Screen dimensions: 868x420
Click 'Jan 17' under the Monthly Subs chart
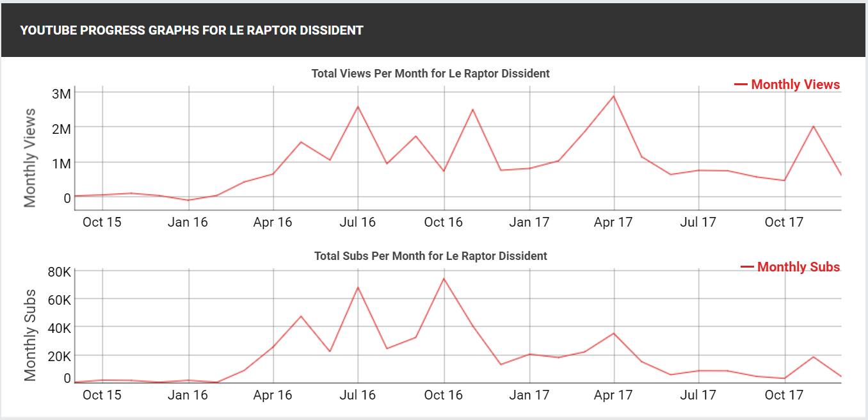tap(529, 395)
